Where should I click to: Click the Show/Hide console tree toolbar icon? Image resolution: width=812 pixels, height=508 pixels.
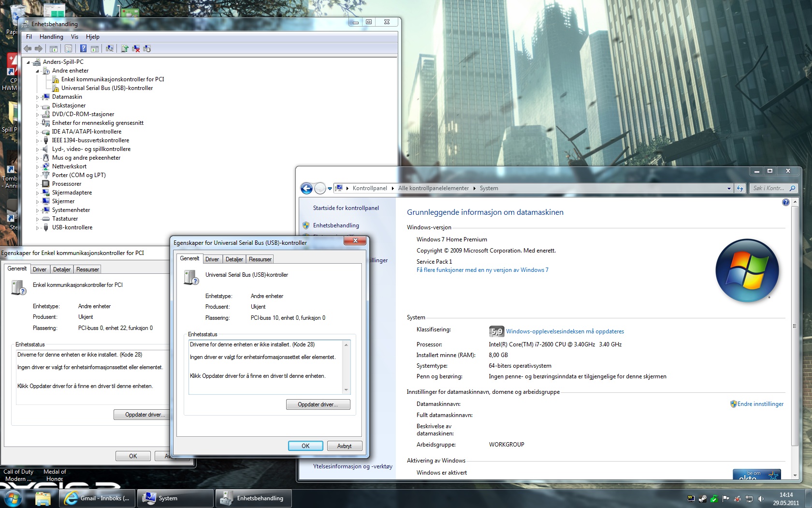[54, 48]
